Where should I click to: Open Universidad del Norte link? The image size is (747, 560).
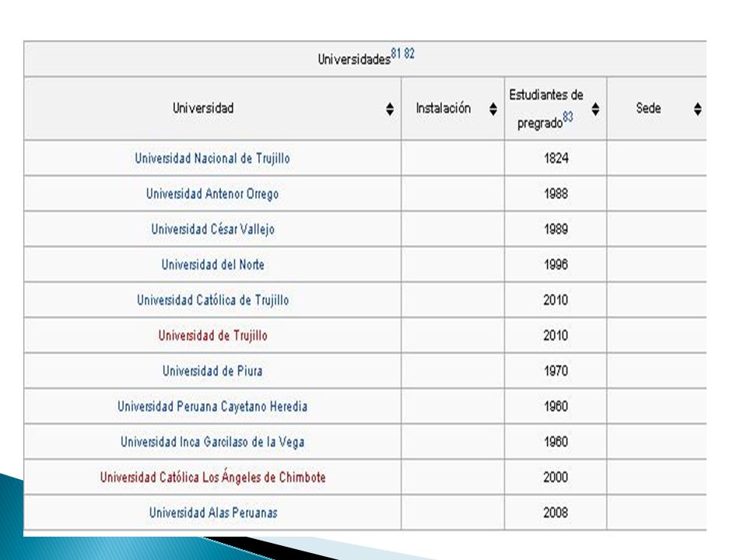212,264
